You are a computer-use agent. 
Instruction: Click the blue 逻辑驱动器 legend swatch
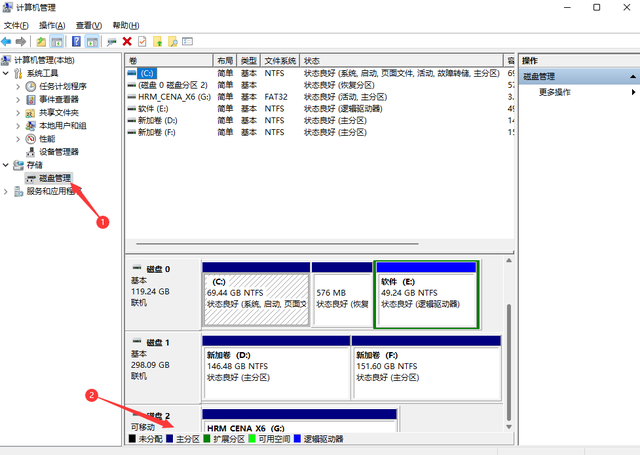297,439
